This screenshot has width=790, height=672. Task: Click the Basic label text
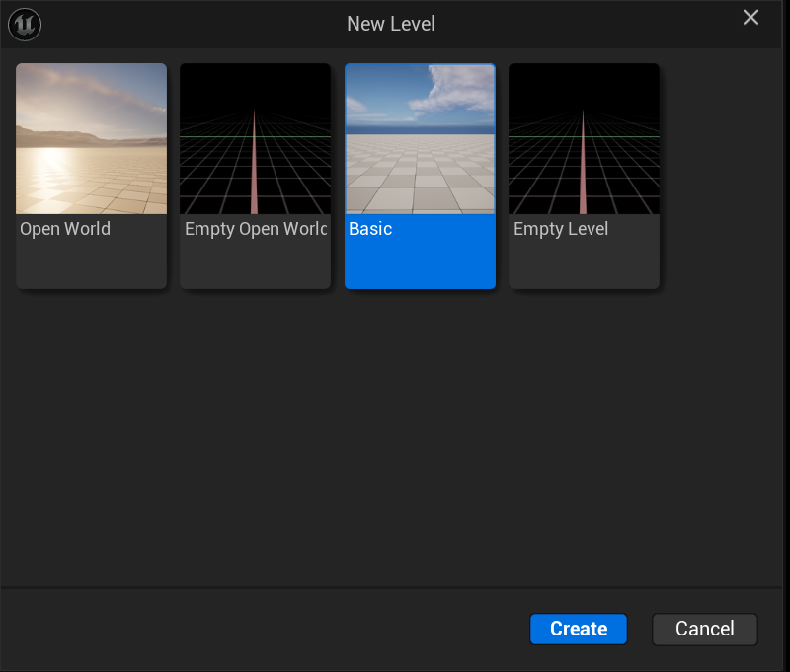coord(370,229)
